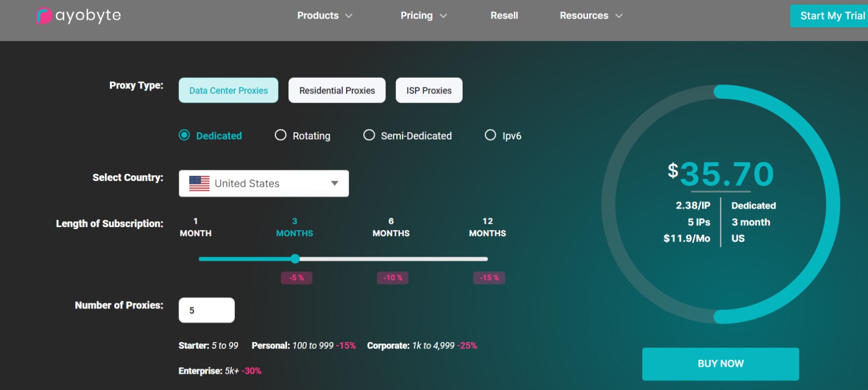This screenshot has height=390, width=868.
Task: Open the Select Country dropdown
Action: coord(263,183)
